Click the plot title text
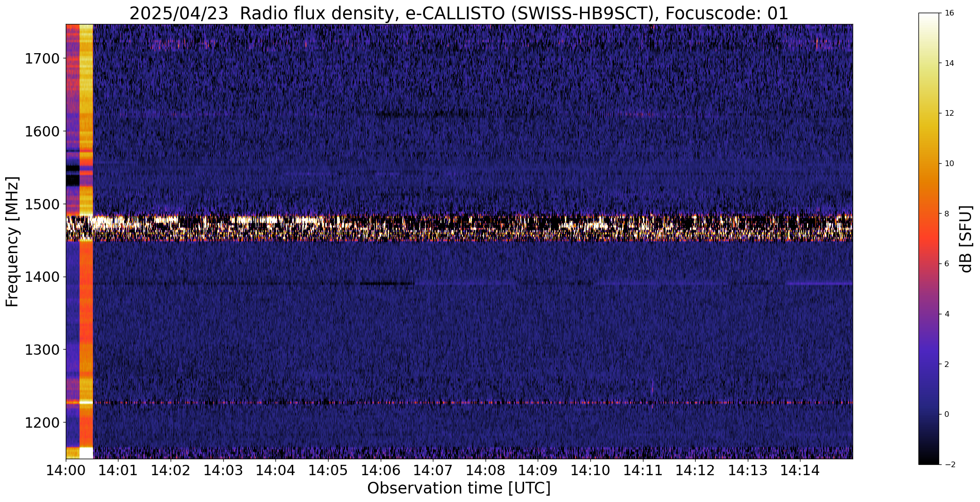 coord(459,13)
